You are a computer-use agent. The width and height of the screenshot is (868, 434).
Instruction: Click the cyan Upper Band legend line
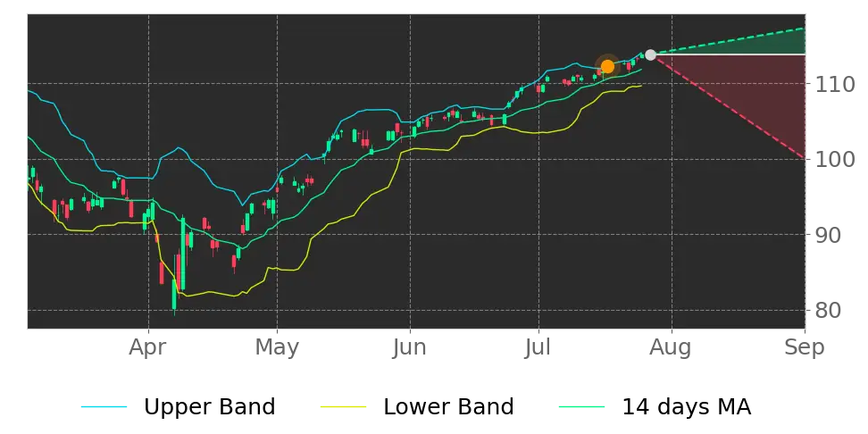pyautogui.click(x=104, y=407)
